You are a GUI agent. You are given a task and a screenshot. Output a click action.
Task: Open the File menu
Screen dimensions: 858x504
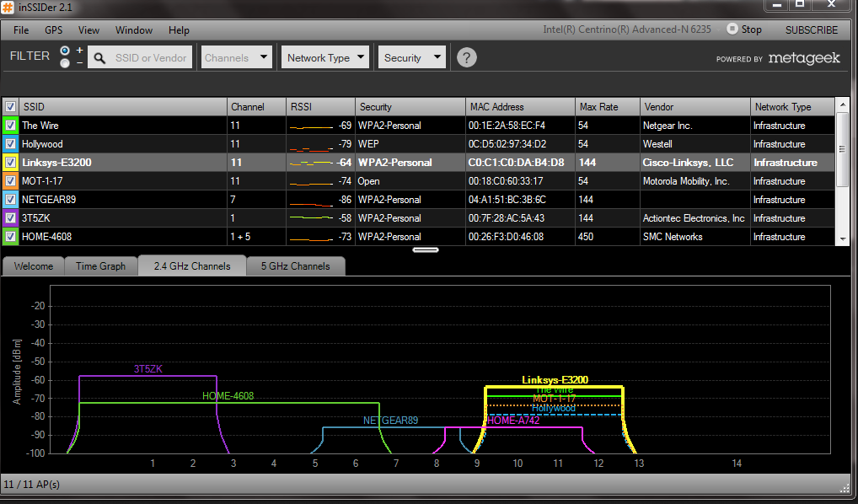click(x=21, y=30)
